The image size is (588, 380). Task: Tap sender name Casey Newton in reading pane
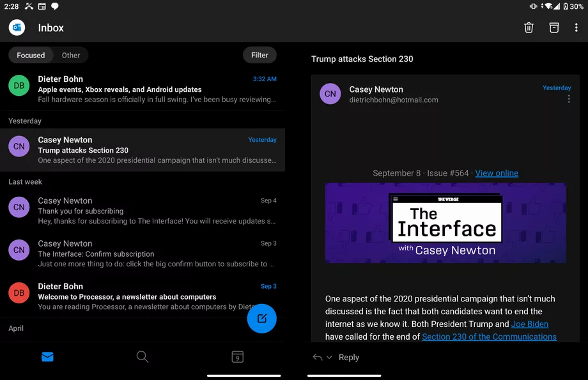pyautogui.click(x=376, y=89)
